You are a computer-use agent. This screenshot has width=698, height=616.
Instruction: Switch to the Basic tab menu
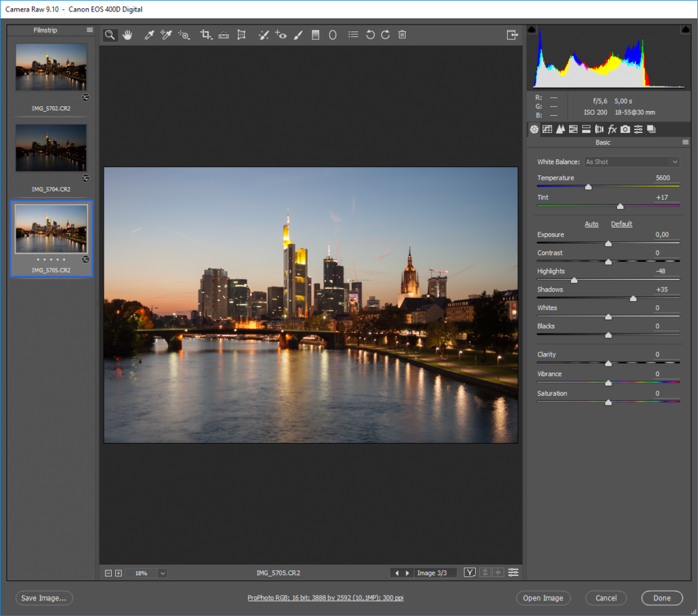(534, 129)
